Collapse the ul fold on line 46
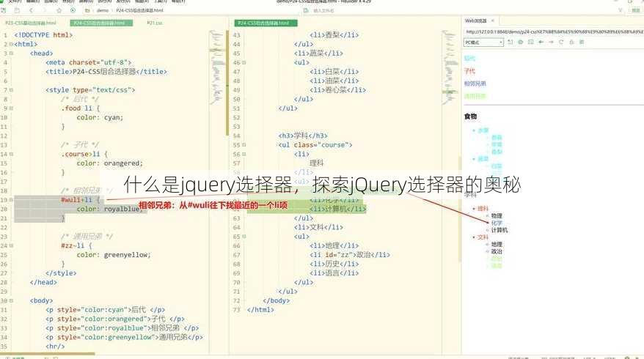This screenshot has width=644, height=359. [244, 63]
